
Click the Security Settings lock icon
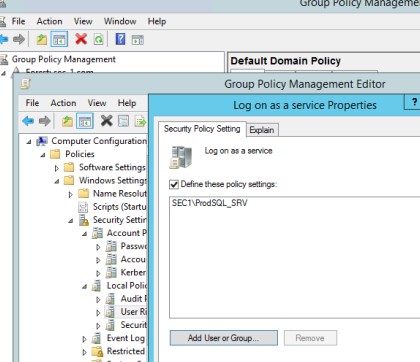[x=84, y=220]
